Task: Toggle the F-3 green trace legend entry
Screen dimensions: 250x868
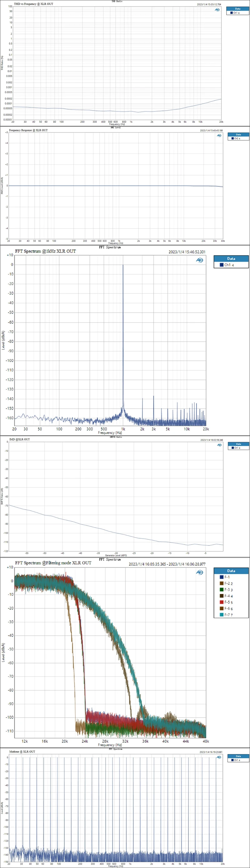Action: pyautogui.click(x=226, y=590)
